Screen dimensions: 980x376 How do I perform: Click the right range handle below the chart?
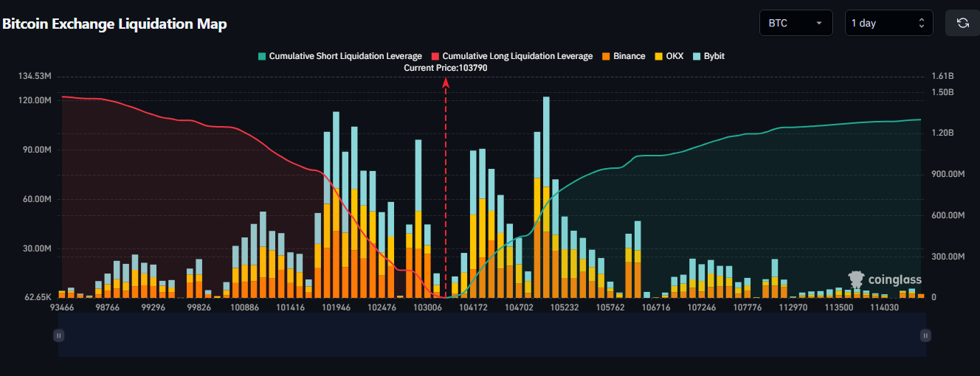pyautogui.click(x=925, y=335)
